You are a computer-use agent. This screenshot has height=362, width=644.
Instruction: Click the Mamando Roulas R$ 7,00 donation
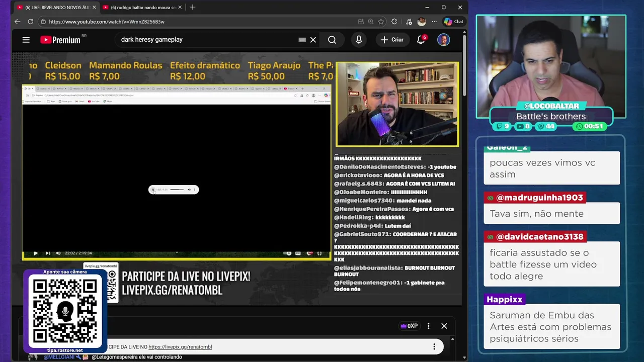[x=125, y=71]
